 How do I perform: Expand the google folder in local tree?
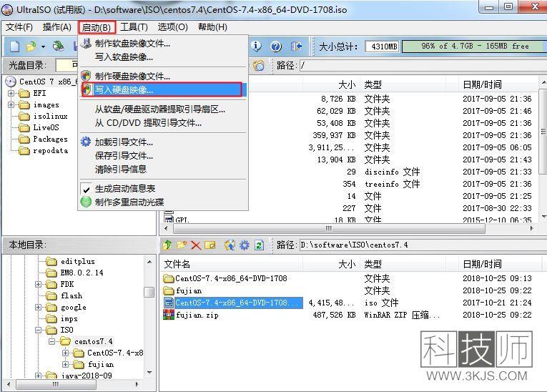pyautogui.click(x=39, y=307)
